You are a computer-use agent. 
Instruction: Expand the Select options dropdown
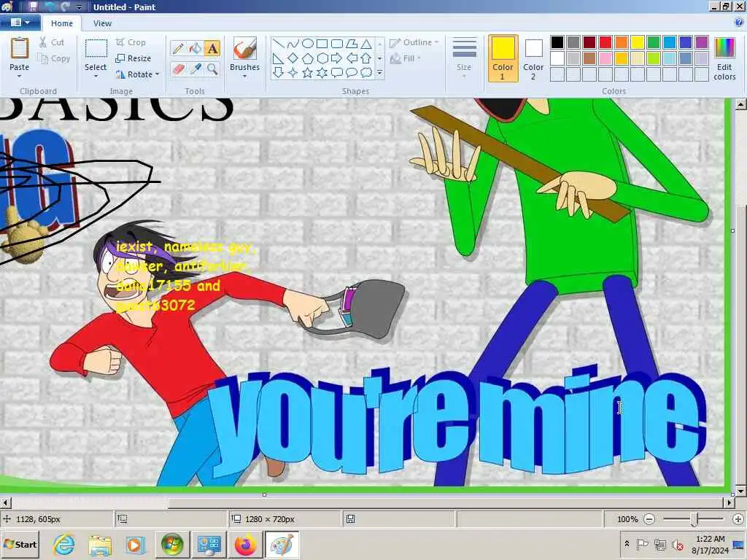pos(96,76)
